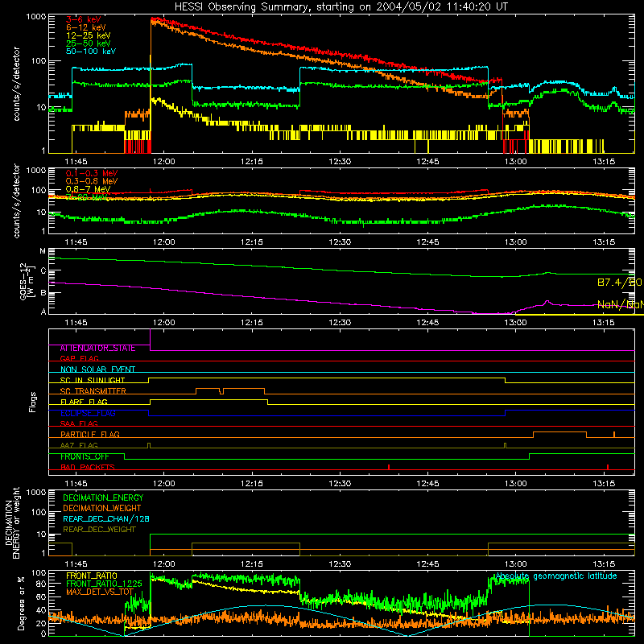Click the '80' tick on the ratio panel axis
This screenshot has height=644, width=644.
(41, 584)
